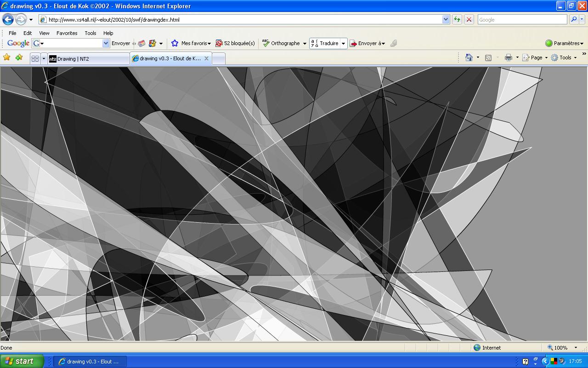588x368 pixels.
Task: Expand the Home button dropdown arrow
Action: click(478, 57)
